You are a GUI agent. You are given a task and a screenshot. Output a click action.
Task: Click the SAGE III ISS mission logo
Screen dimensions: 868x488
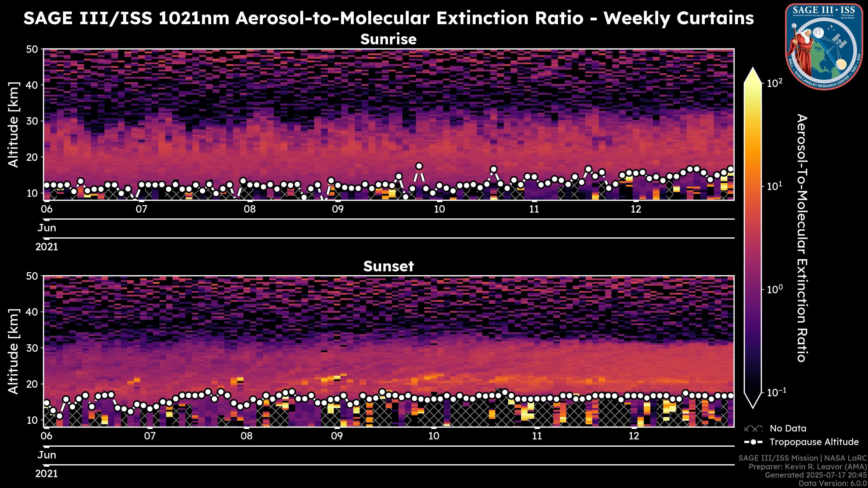click(824, 46)
